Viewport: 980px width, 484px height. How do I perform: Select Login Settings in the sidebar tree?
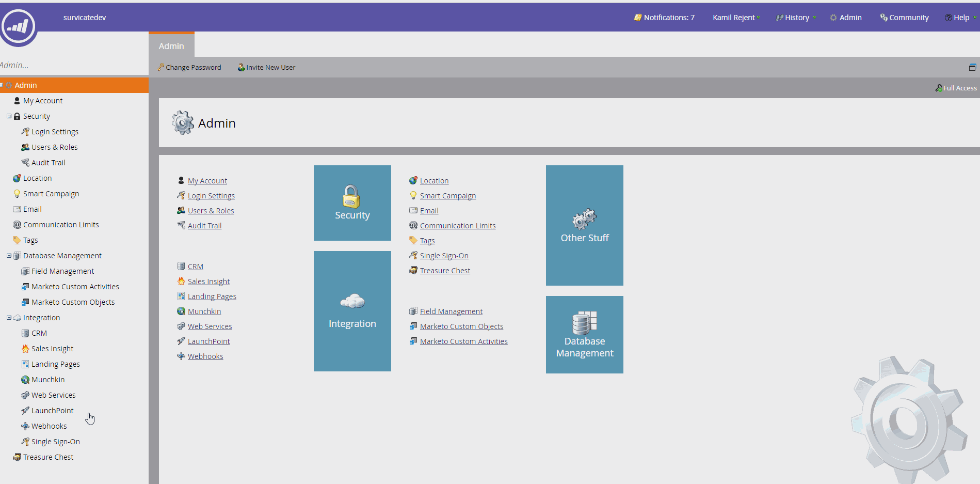55,132
